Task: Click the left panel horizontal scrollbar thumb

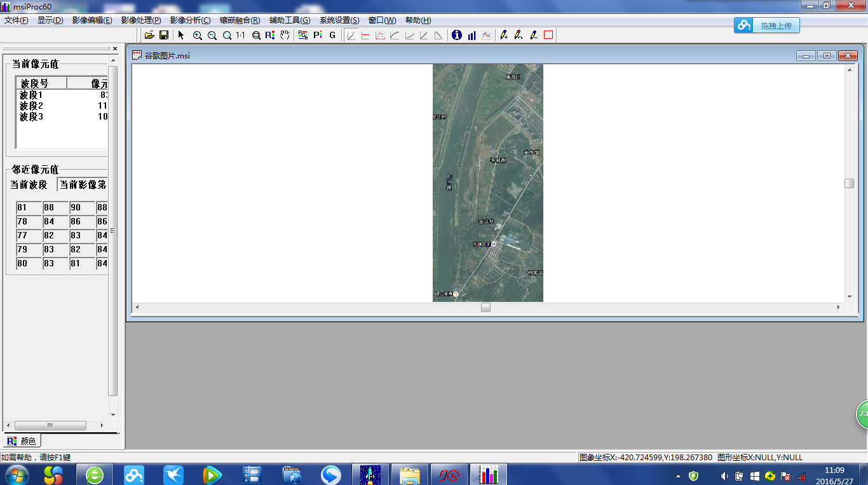Action: pos(50,425)
